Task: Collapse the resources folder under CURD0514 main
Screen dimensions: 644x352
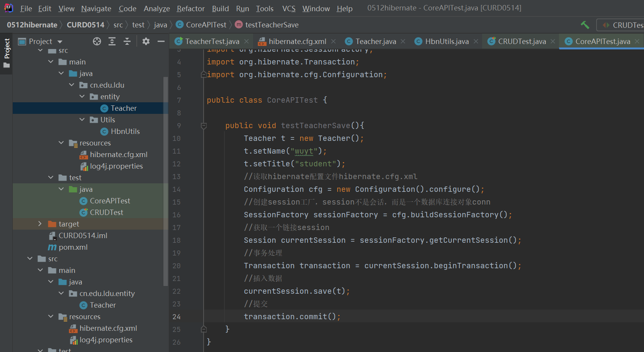Action: tap(61, 143)
